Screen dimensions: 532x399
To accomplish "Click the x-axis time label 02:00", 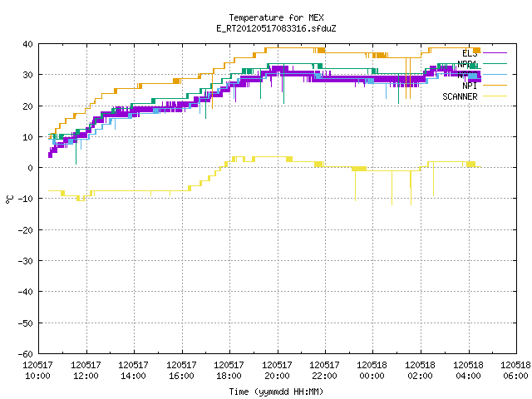I will 421,376.
